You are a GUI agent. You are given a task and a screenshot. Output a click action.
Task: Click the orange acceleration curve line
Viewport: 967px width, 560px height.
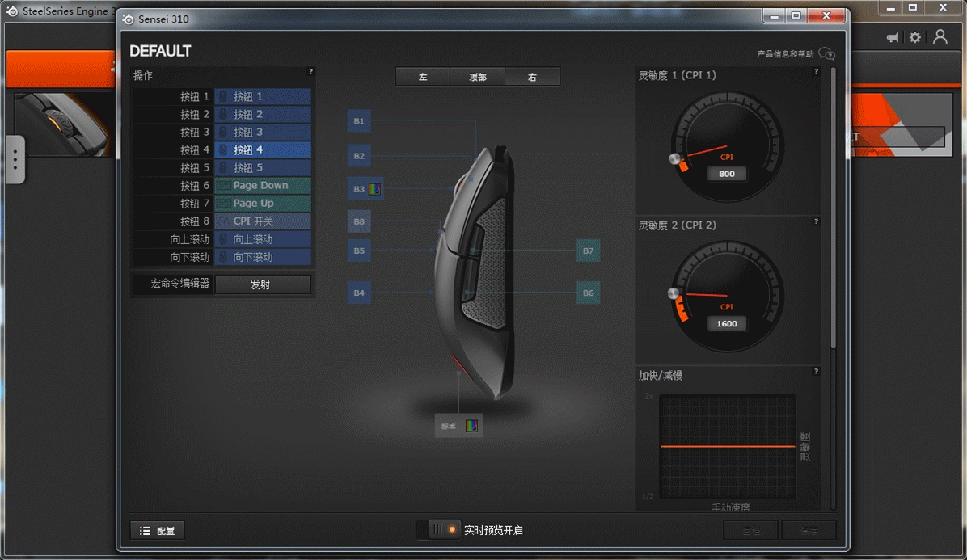point(728,446)
